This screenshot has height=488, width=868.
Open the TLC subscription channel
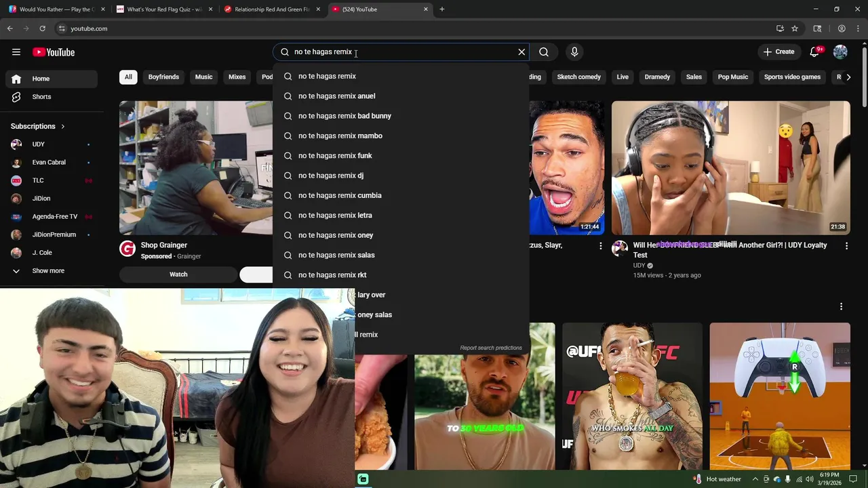pos(52,180)
